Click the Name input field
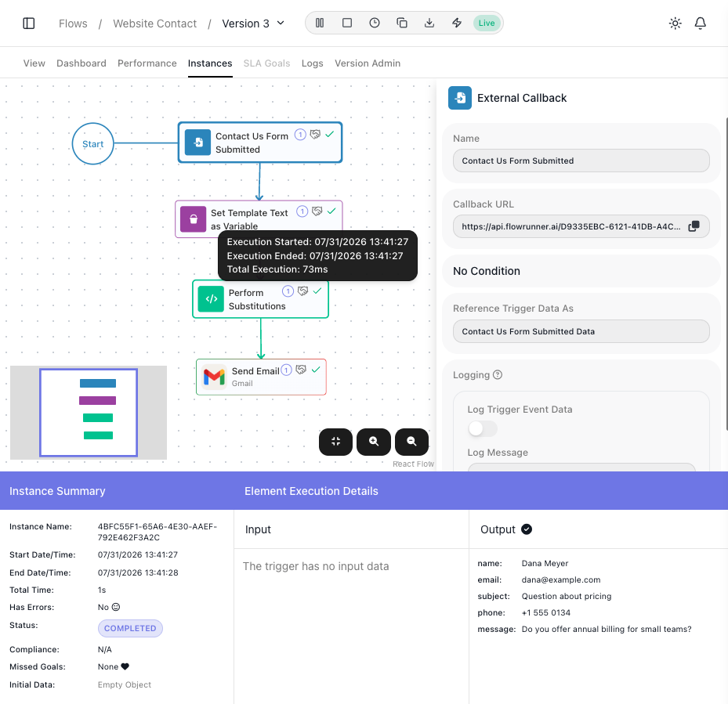Screen dimensions: 728x704 [581, 161]
